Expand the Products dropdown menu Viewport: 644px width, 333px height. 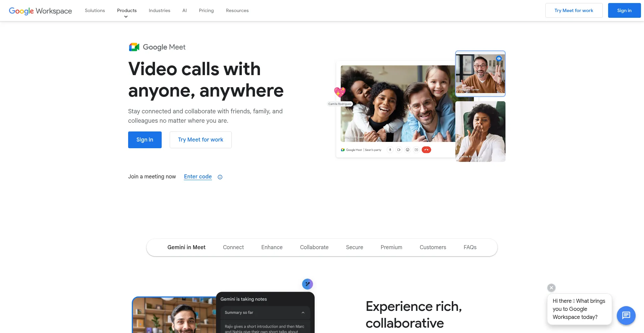pyautogui.click(x=127, y=11)
